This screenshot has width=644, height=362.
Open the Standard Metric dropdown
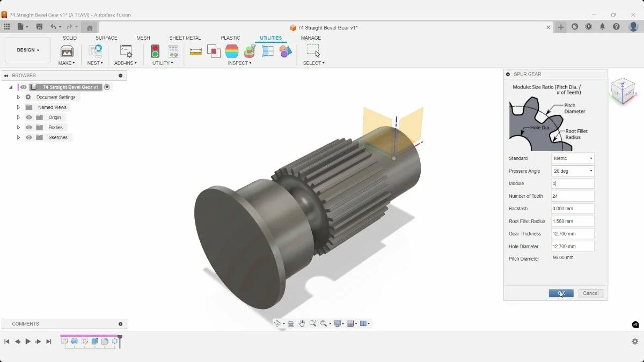pos(573,158)
